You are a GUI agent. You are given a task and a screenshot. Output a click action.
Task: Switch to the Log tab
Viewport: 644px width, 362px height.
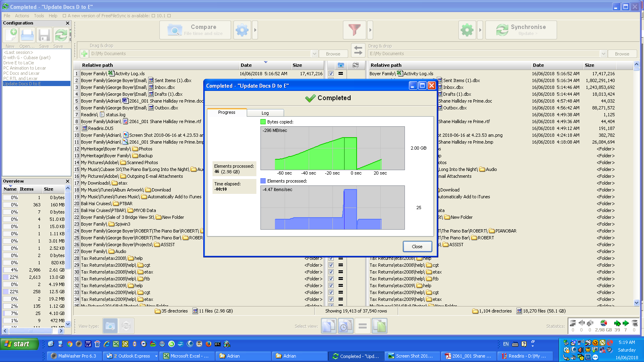(x=265, y=113)
